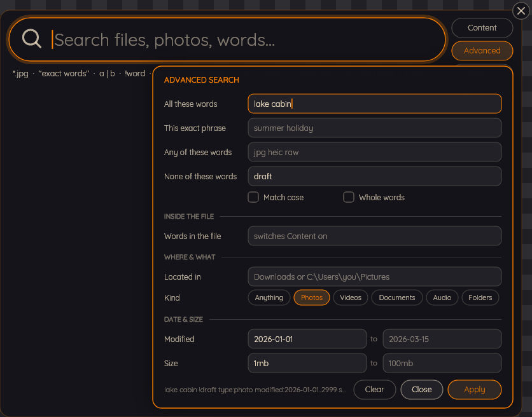Viewport: 532px width, 417px height.
Task: Click the Kind row label
Action: [172, 298]
